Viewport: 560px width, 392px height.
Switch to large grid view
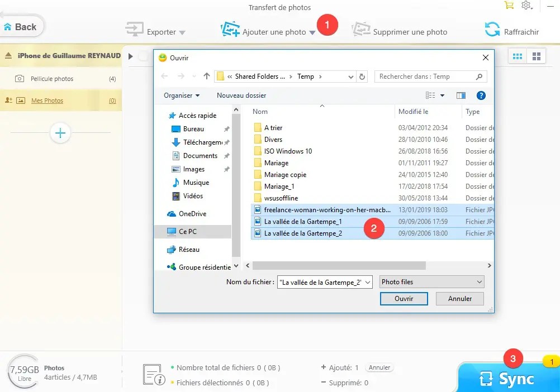tap(536, 56)
